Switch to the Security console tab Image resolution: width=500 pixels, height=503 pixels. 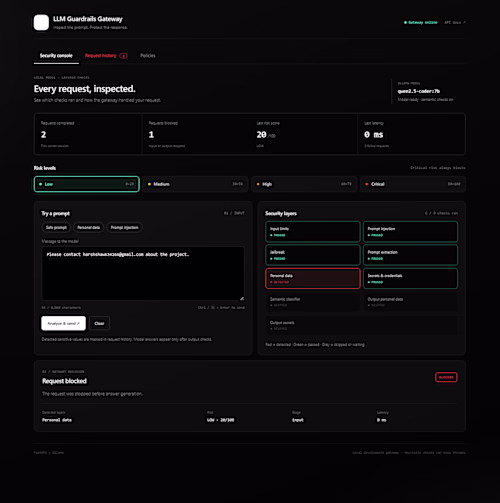coord(56,56)
